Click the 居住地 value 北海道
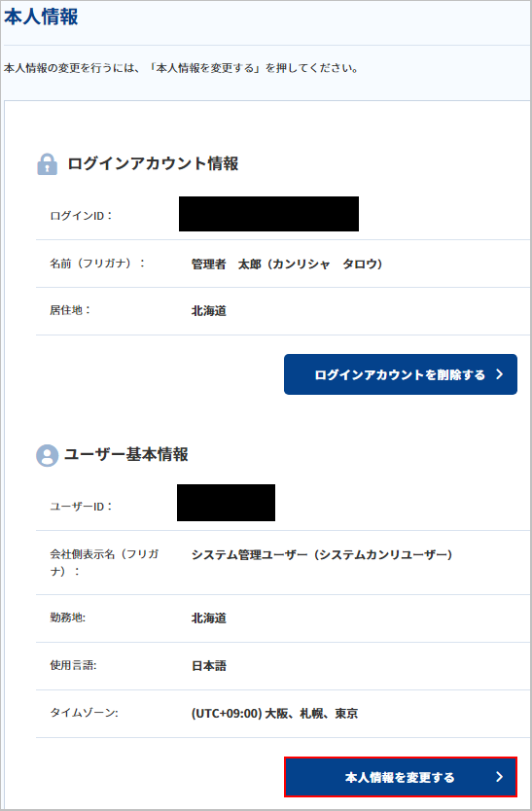This screenshot has width=532, height=811. pos(209,311)
